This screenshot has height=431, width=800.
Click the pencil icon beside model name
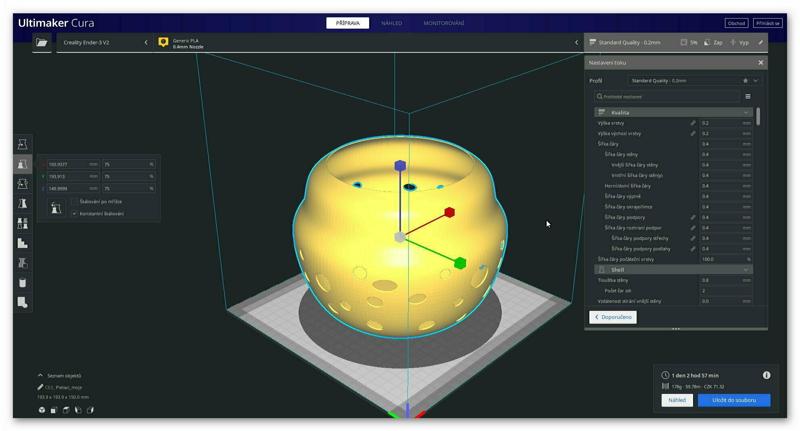click(x=40, y=387)
